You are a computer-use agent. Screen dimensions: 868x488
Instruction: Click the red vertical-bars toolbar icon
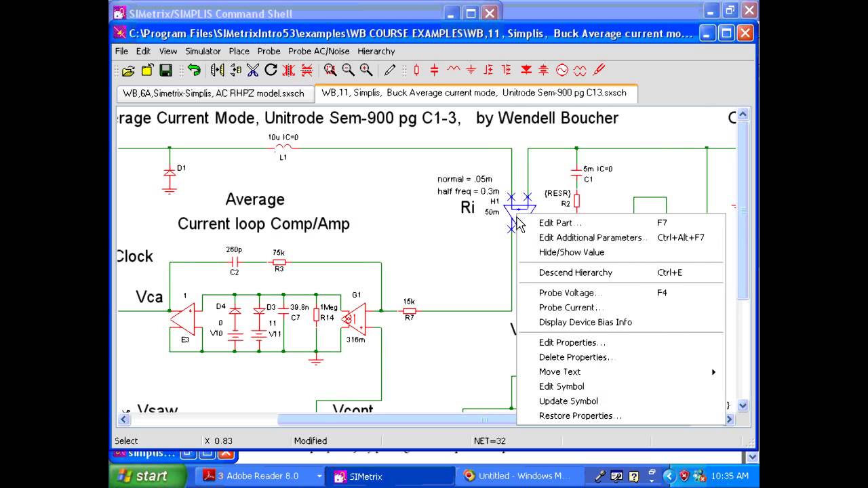click(289, 70)
